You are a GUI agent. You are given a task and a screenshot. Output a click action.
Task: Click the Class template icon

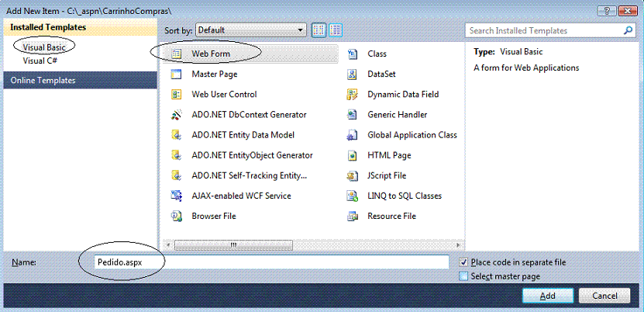point(353,54)
